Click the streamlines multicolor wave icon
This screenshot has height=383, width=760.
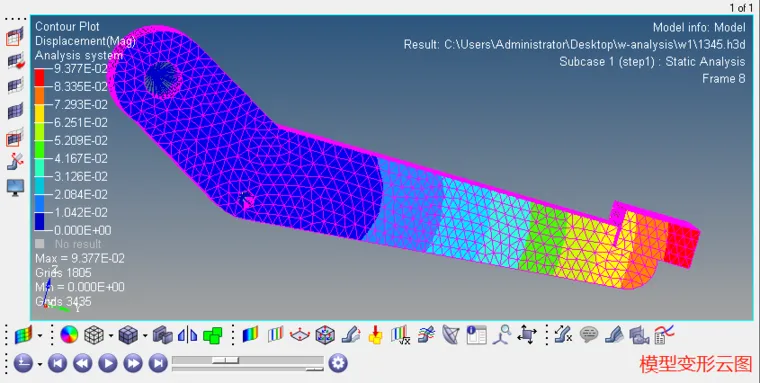(x=426, y=335)
